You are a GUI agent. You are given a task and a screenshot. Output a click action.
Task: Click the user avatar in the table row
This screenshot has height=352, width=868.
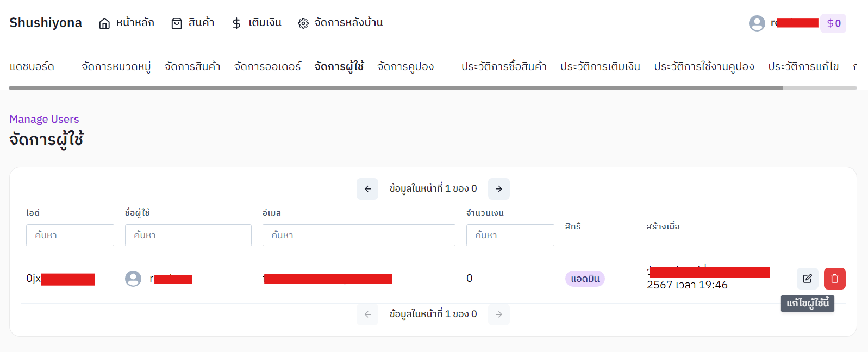[133, 279]
